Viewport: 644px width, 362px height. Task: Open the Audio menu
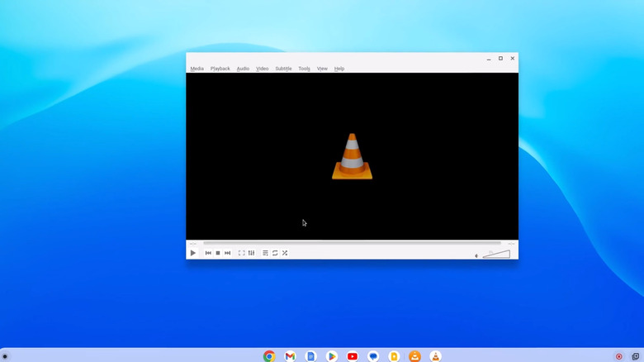click(243, 69)
